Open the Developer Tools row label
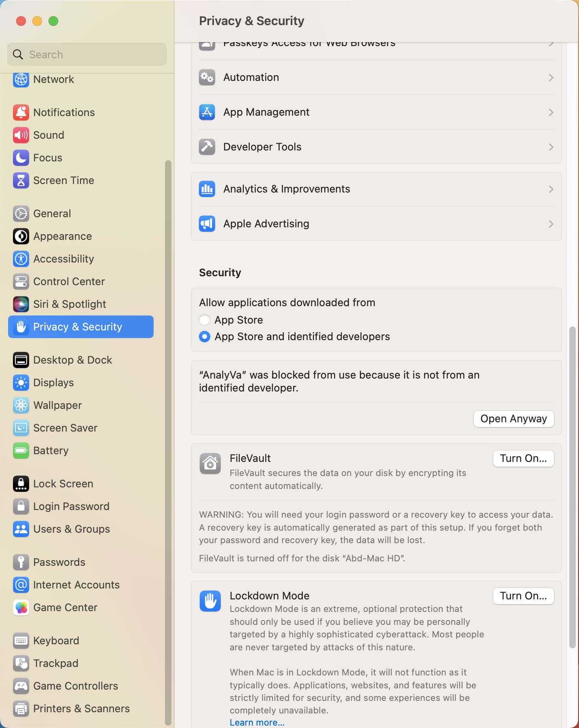The image size is (579, 728). pyautogui.click(x=262, y=147)
